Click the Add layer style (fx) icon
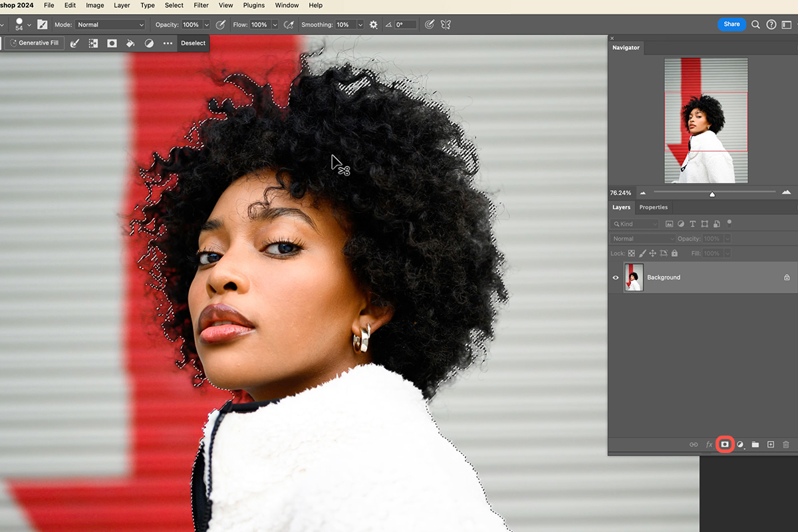Screen dimensions: 798x532 (x=709, y=444)
